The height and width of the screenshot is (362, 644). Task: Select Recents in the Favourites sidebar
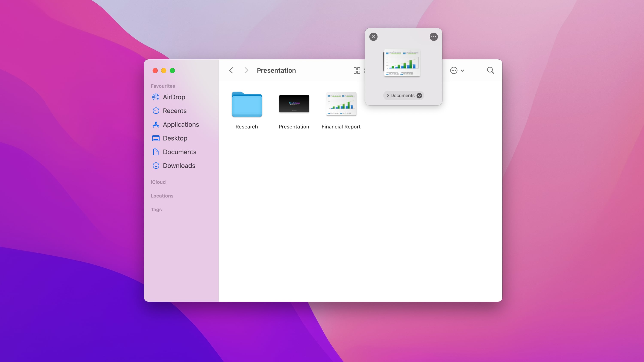tap(174, 111)
